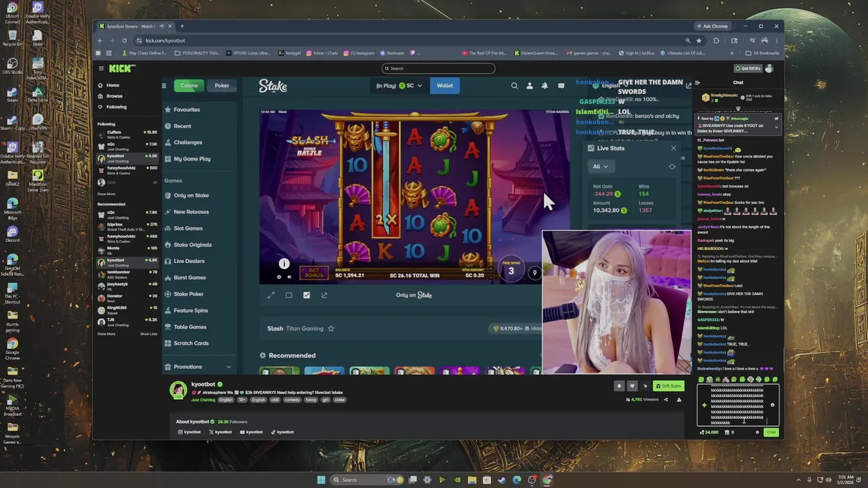Click chat message input box
Screen dimensions: 868x488
(x=738, y=405)
